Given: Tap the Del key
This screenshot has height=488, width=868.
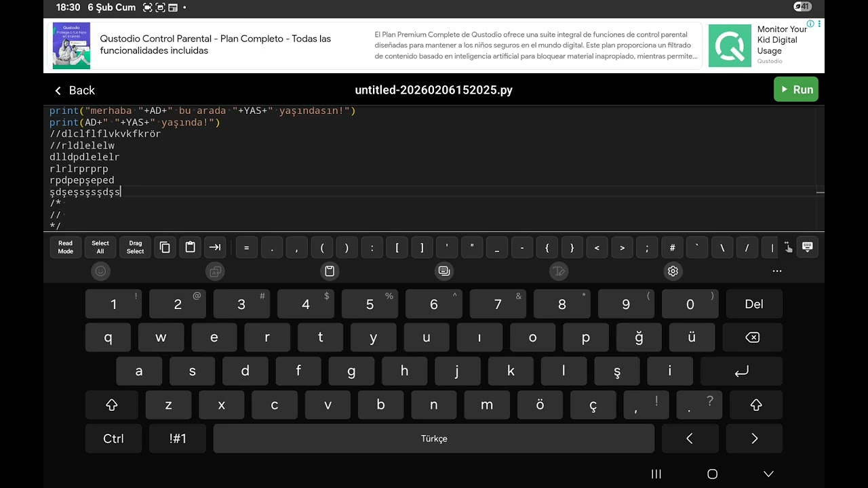Looking at the screenshot, I should (754, 304).
